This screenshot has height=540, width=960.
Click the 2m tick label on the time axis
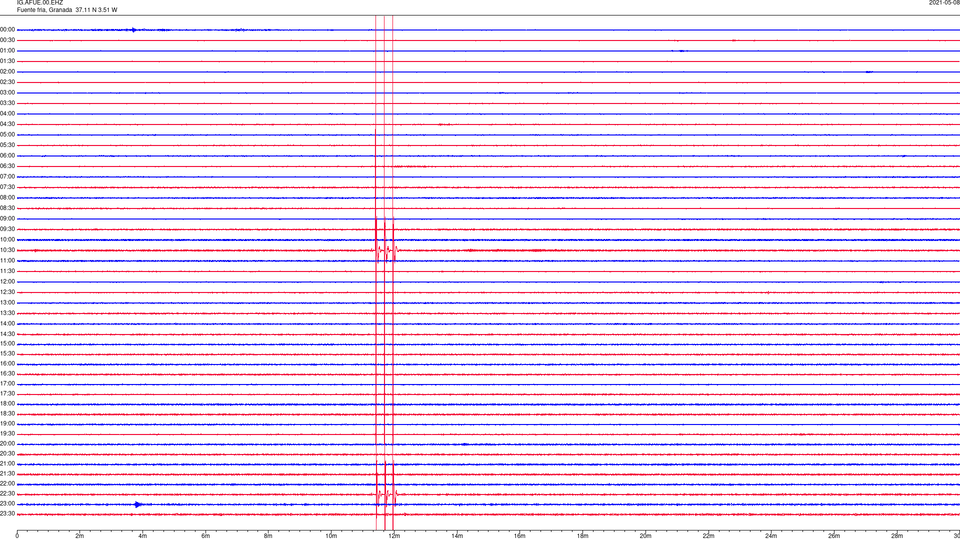point(80,536)
